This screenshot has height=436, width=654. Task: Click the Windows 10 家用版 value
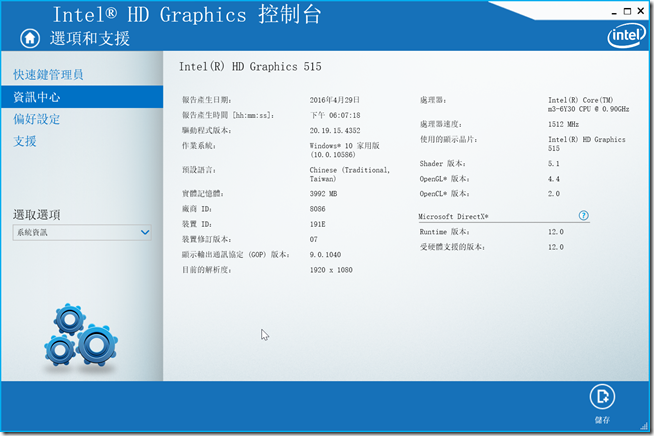[345, 146]
